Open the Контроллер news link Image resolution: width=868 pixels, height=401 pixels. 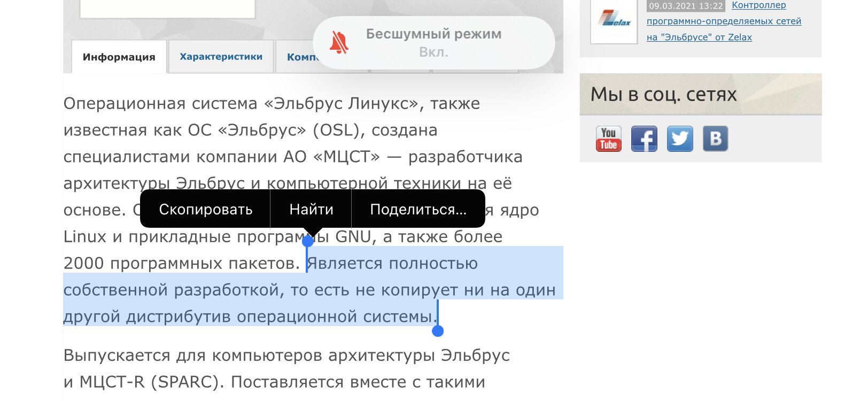tap(758, 5)
